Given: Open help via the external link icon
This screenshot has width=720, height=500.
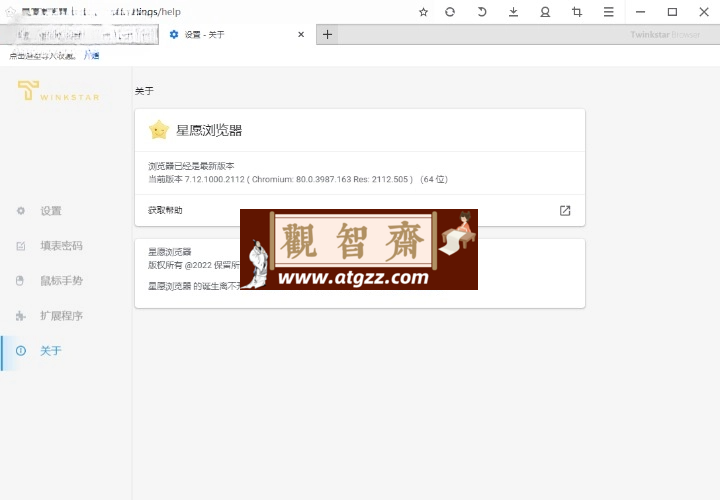Looking at the screenshot, I should [x=565, y=211].
